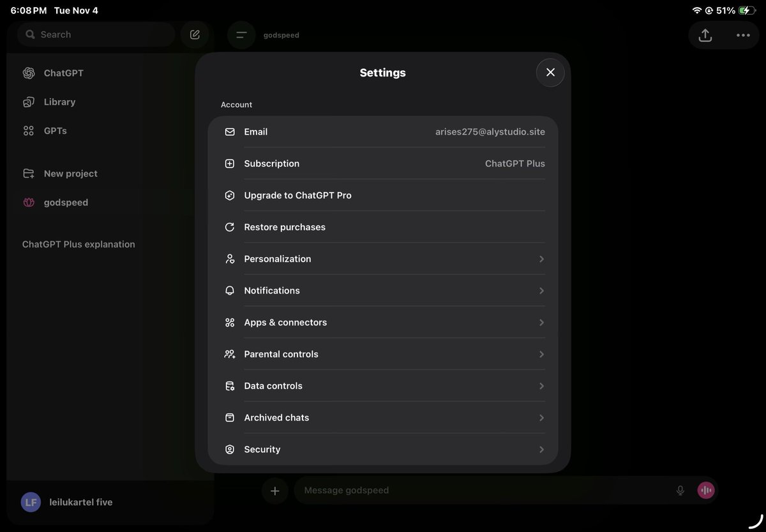Click the ChatGPT Plus subscription value
The width and height of the screenshot is (766, 532).
pos(515,164)
